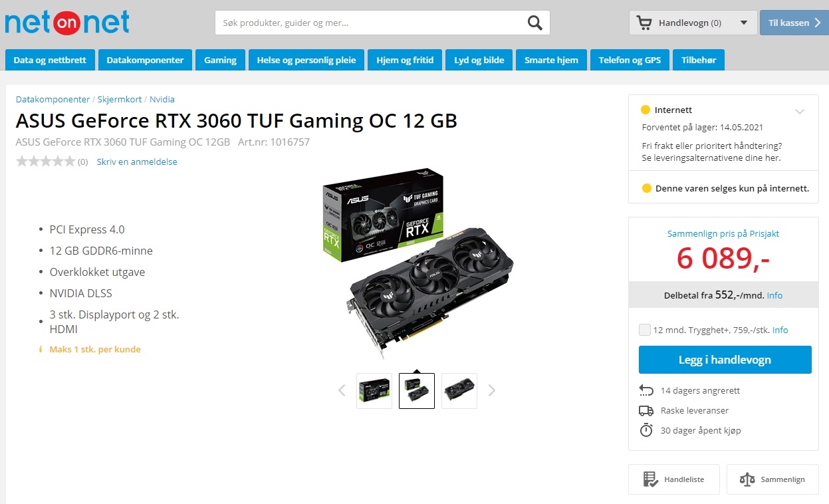Viewport: 829px width, 504px height.
Task: Show next product image arrow
Action: coord(492,390)
